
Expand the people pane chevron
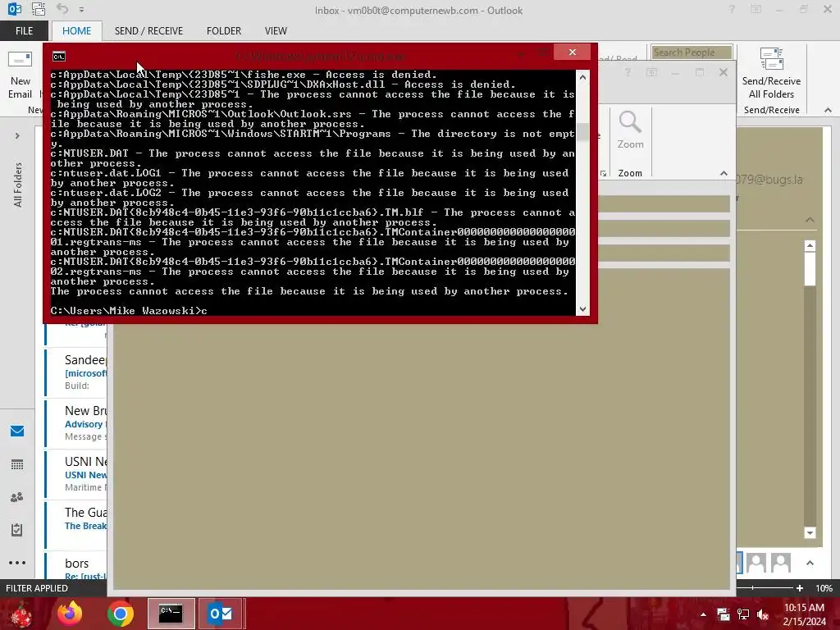point(810,563)
